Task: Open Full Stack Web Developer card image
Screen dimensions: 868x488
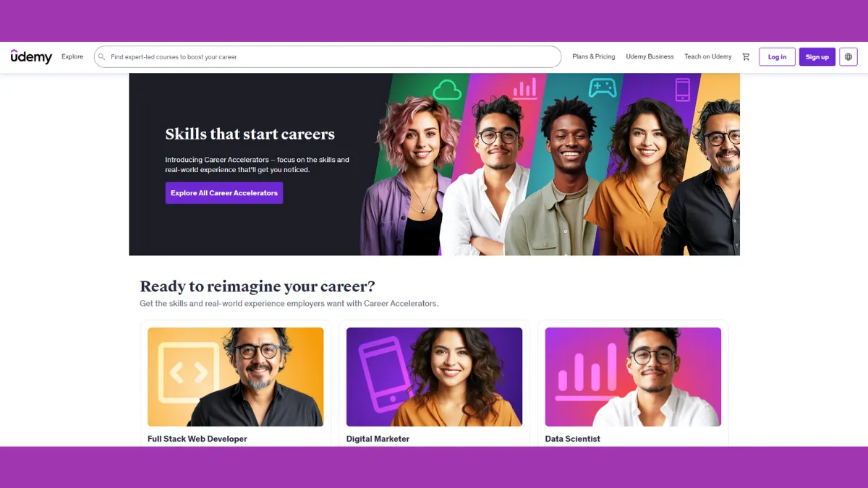Action: pos(236,377)
